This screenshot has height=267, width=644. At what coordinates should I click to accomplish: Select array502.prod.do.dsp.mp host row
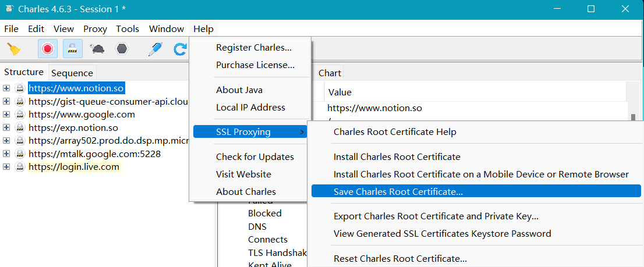(108, 141)
